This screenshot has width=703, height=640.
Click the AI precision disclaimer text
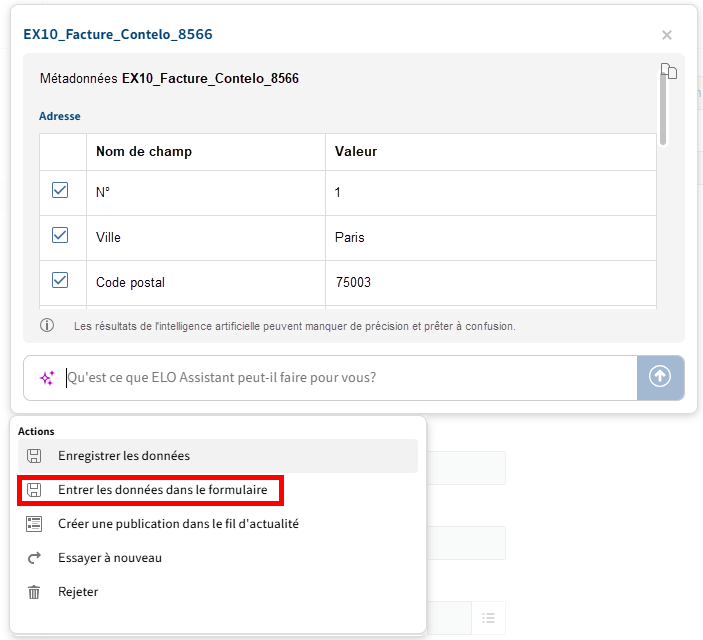(x=295, y=326)
